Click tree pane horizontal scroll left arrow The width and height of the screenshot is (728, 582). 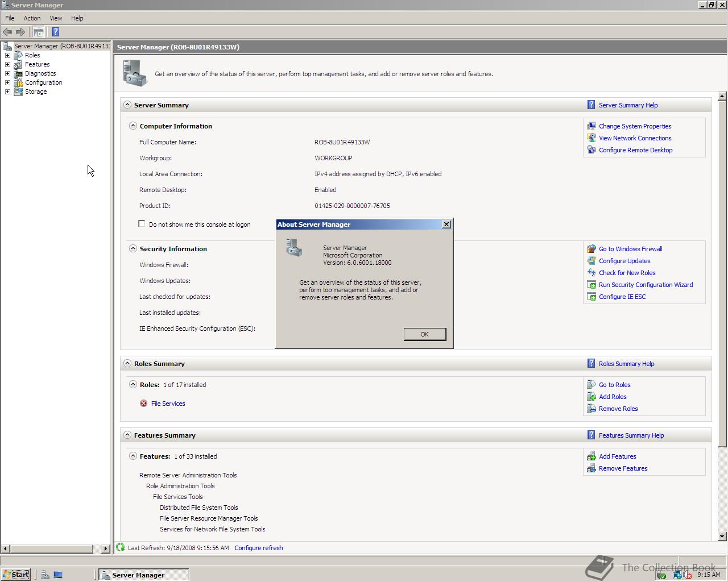coord(6,548)
